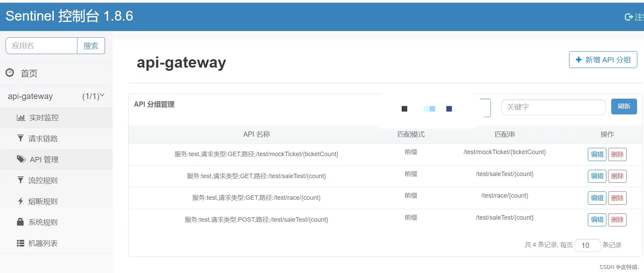This screenshot has height=273, width=644.
Task: Click the 新增 API 分组 button
Action: click(603, 60)
